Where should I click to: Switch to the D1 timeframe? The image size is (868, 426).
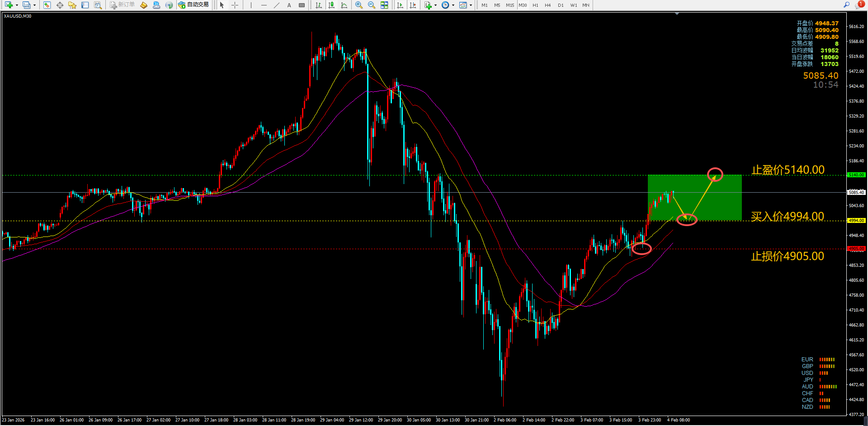561,5
